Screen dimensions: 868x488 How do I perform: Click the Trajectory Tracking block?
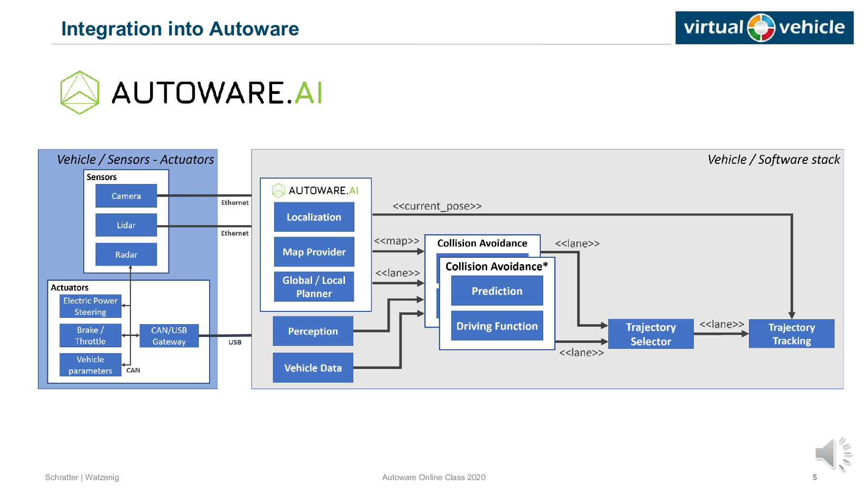(x=791, y=334)
